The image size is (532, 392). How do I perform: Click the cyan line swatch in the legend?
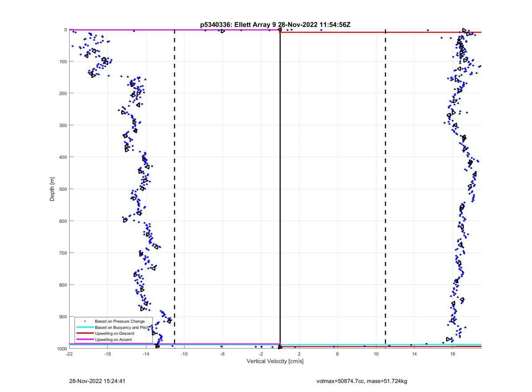(x=85, y=327)
